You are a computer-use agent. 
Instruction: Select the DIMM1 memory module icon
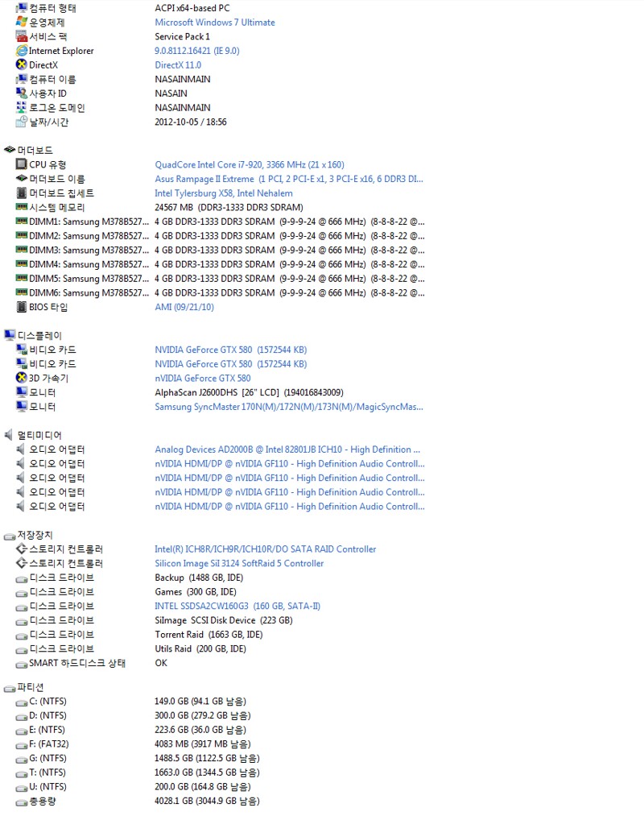(x=21, y=222)
